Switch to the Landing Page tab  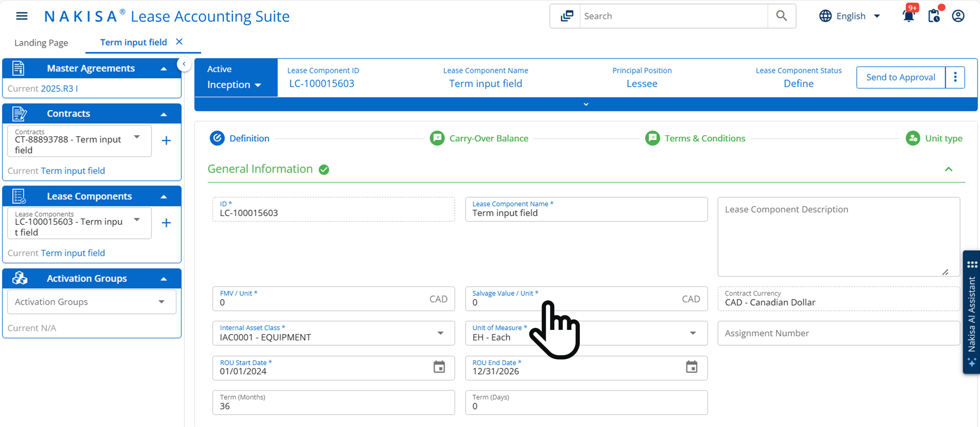tap(41, 43)
